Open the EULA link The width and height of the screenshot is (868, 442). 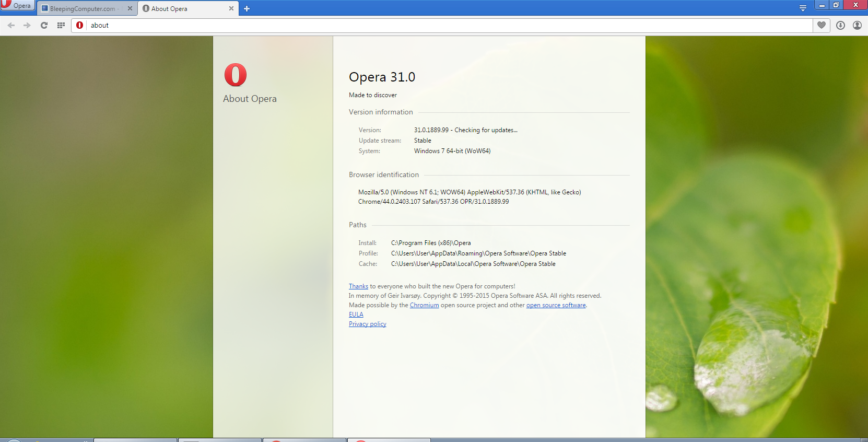coord(356,315)
